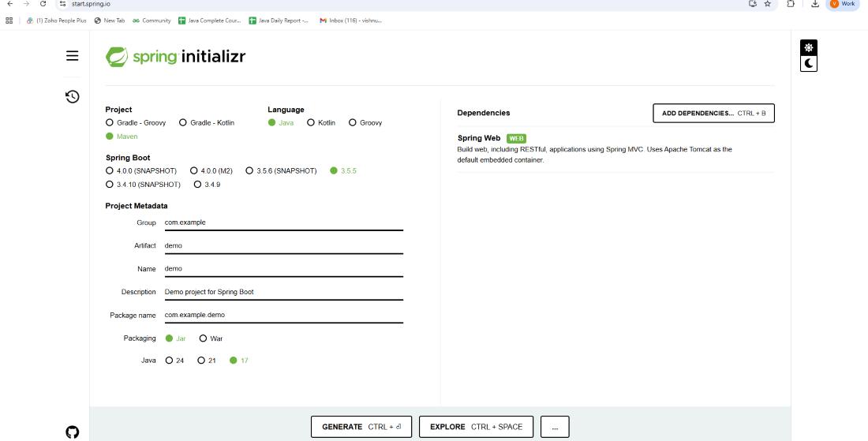Image resolution: width=868 pixels, height=441 pixels.
Task: Open Zoho People Plus bookmark
Action: point(57,21)
